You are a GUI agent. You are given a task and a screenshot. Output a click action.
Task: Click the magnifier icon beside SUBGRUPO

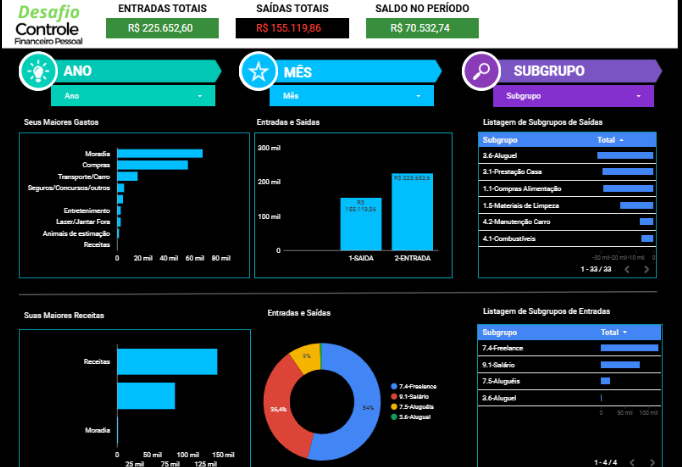click(x=482, y=71)
